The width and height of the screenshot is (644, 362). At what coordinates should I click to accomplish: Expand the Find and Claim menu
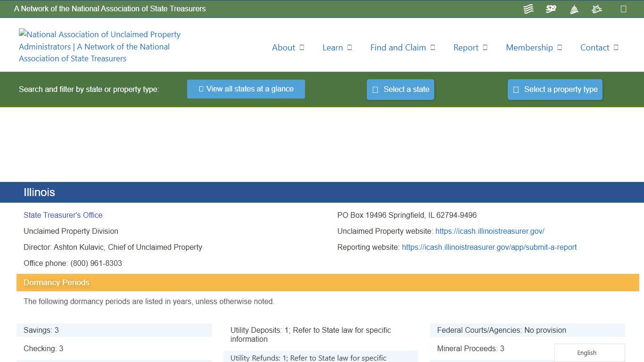coord(433,47)
